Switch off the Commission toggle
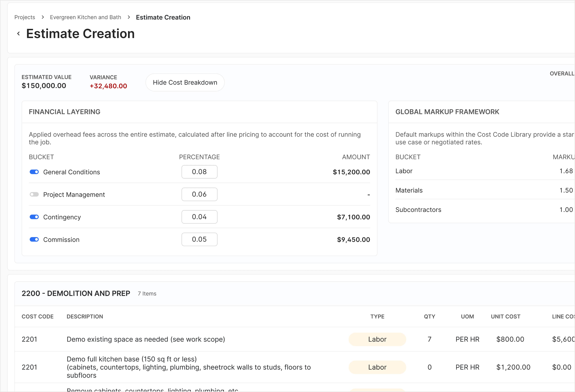 pyautogui.click(x=34, y=239)
